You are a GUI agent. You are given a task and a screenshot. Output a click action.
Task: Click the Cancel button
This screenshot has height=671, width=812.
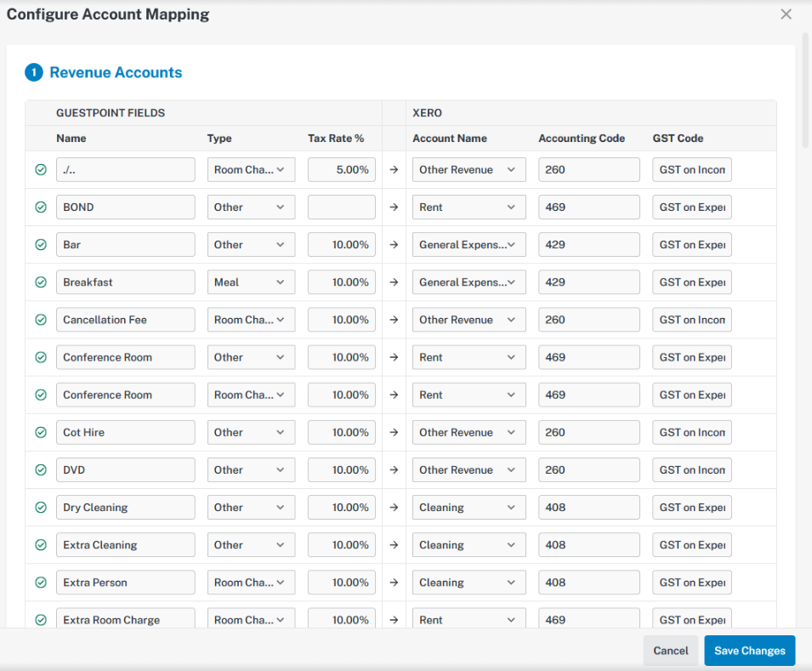[x=670, y=651]
